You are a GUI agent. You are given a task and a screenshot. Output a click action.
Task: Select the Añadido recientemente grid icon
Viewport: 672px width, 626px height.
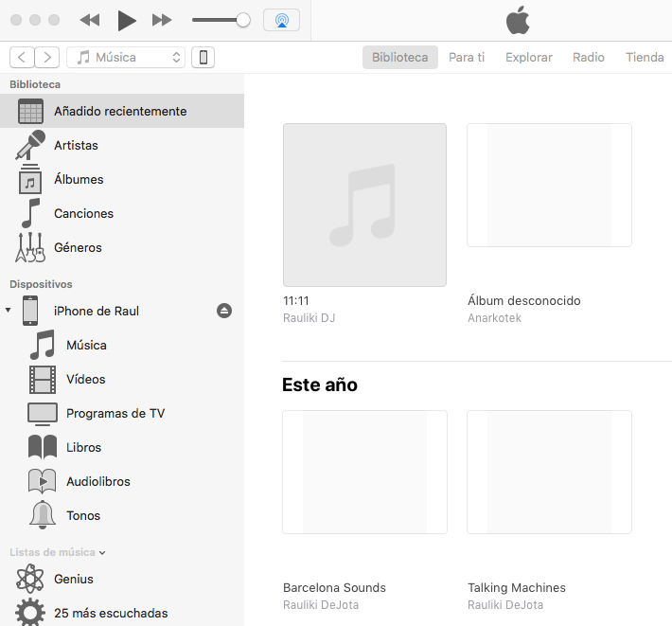30,111
